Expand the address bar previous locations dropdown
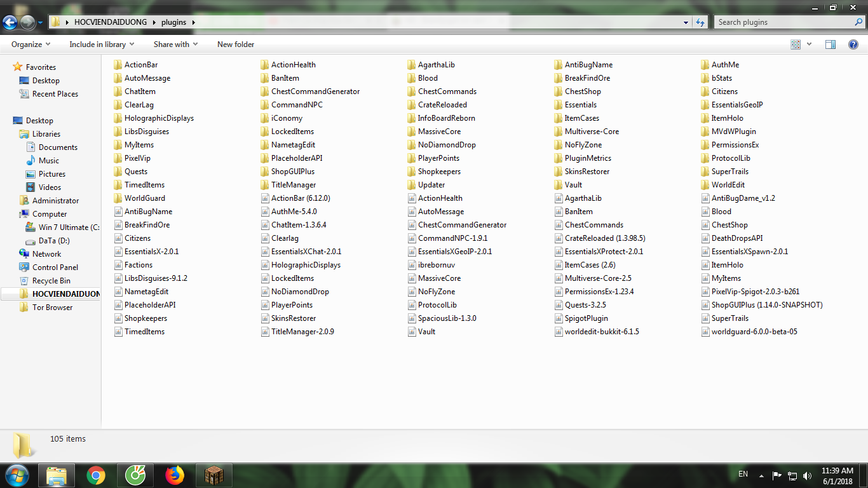868x488 pixels. (x=686, y=22)
